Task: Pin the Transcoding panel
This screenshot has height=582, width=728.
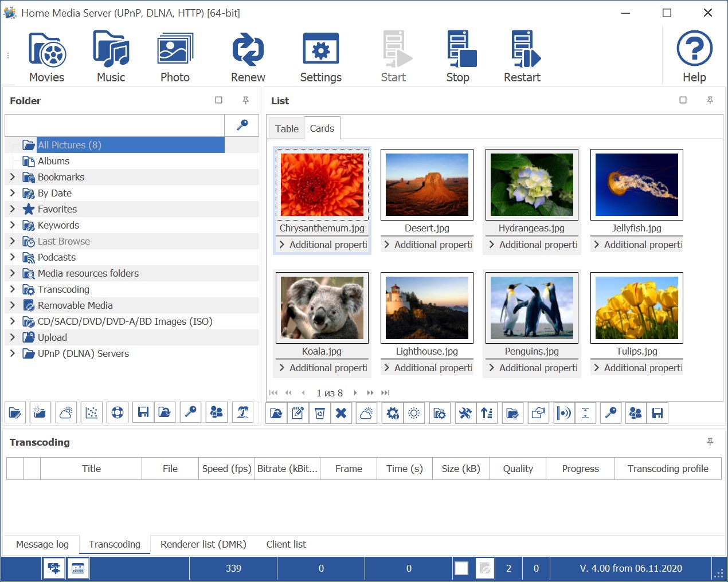Action: pyautogui.click(x=710, y=442)
